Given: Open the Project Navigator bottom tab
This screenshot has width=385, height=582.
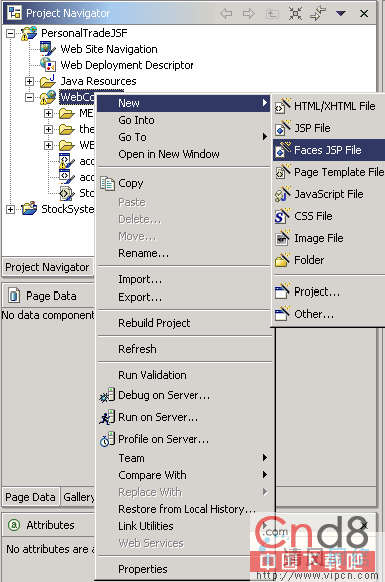Looking at the screenshot, I should [x=47, y=267].
